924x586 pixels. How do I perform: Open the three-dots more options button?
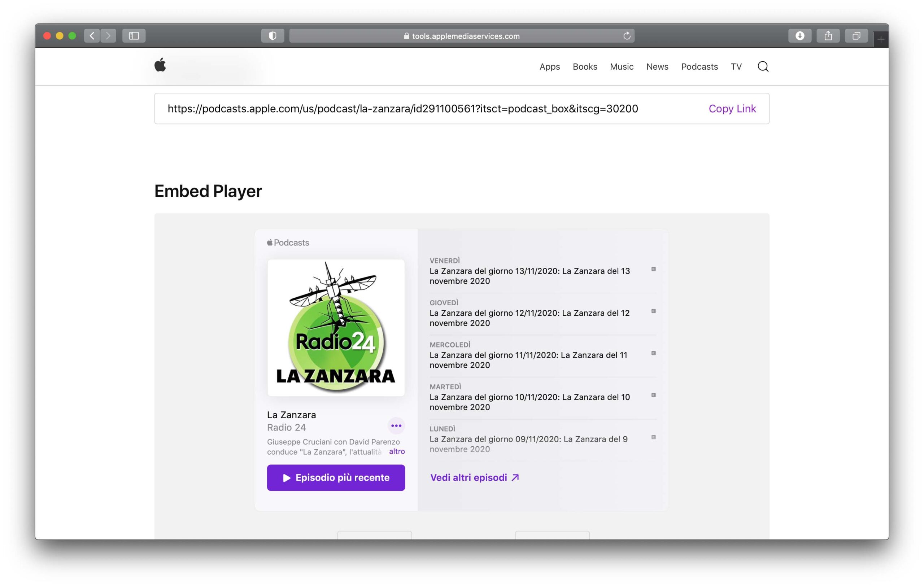396,426
